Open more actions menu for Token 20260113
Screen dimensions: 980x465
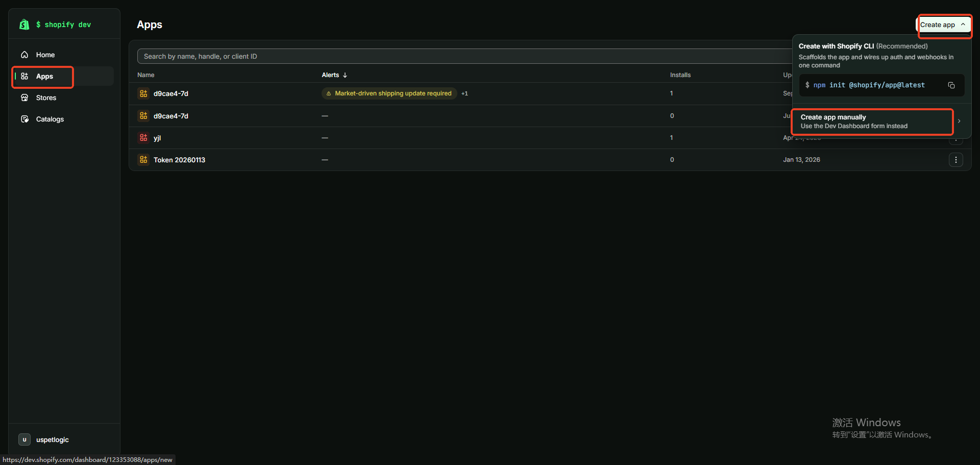click(x=956, y=160)
